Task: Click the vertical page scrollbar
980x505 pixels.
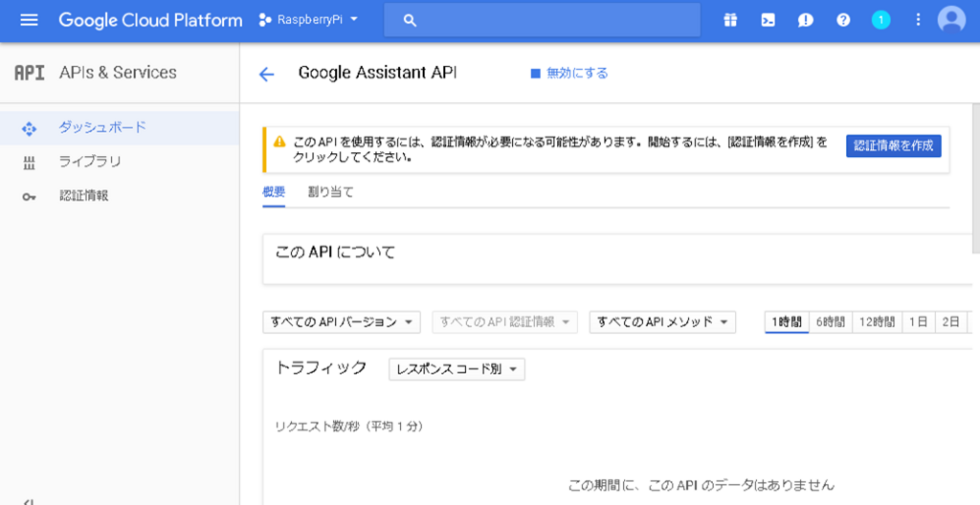Action: tap(976, 178)
